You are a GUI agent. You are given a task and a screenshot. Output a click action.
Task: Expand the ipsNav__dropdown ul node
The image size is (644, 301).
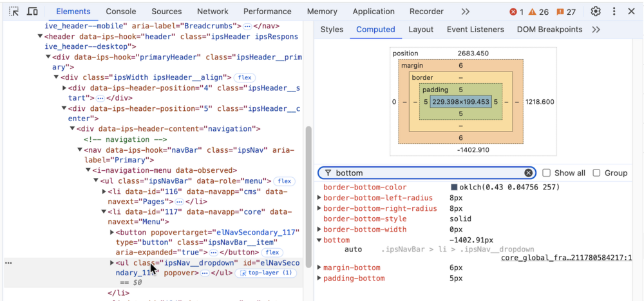coord(112,263)
